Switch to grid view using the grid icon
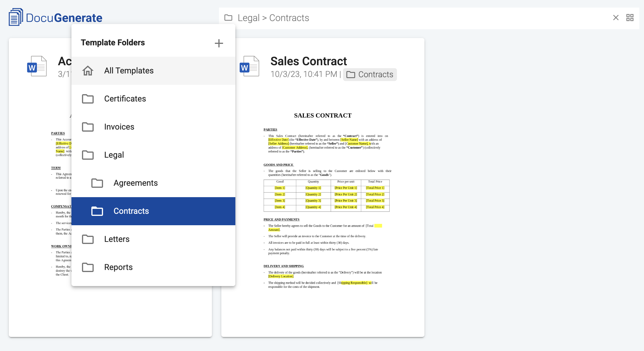Screen dimensions: 644x351 click(x=630, y=18)
